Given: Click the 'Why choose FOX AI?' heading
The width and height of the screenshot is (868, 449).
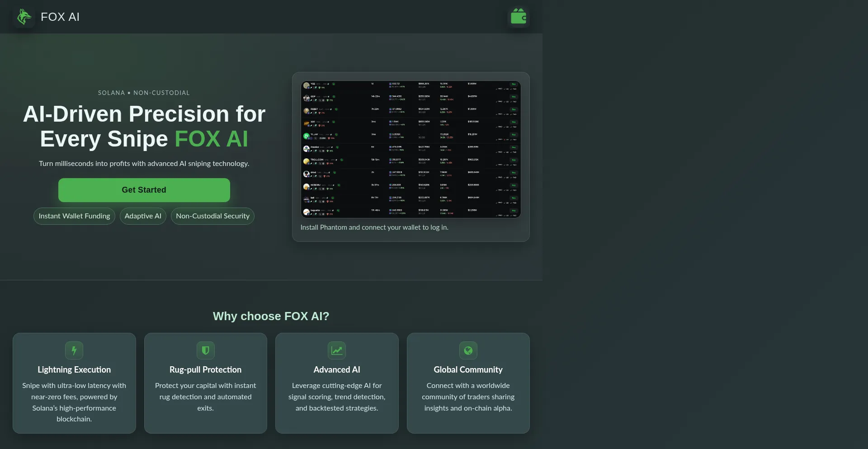Looking at the screenshot, I should [x=271, y=316].
